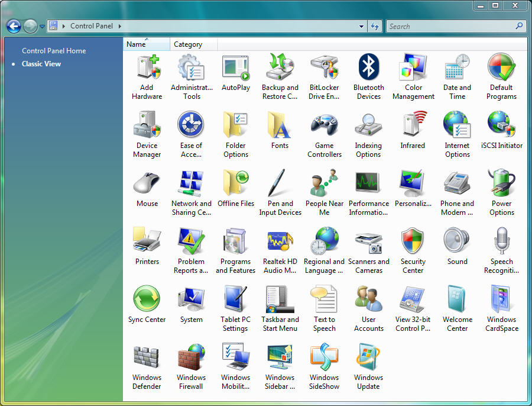Open the address bar history dropdown
532x406 pixels.
click(362, 27)
